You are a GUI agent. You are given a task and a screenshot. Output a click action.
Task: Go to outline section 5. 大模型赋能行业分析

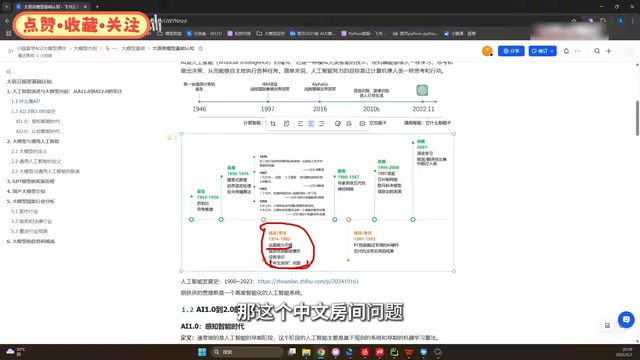31,201
